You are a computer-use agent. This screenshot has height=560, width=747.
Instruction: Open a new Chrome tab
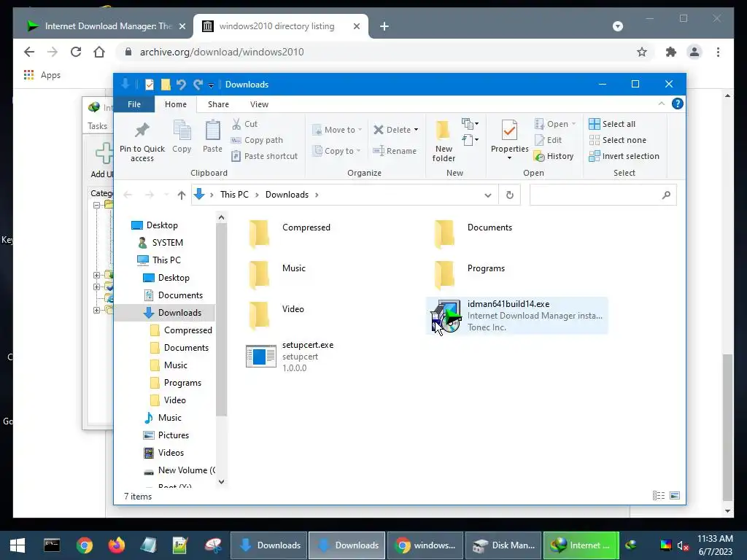pyautogui.click(x=384, y=26)
